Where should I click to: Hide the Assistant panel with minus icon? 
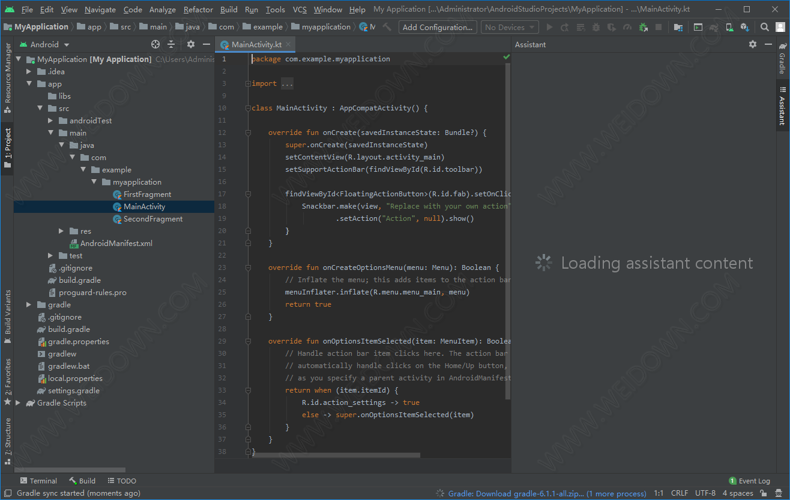coord(768,44)
